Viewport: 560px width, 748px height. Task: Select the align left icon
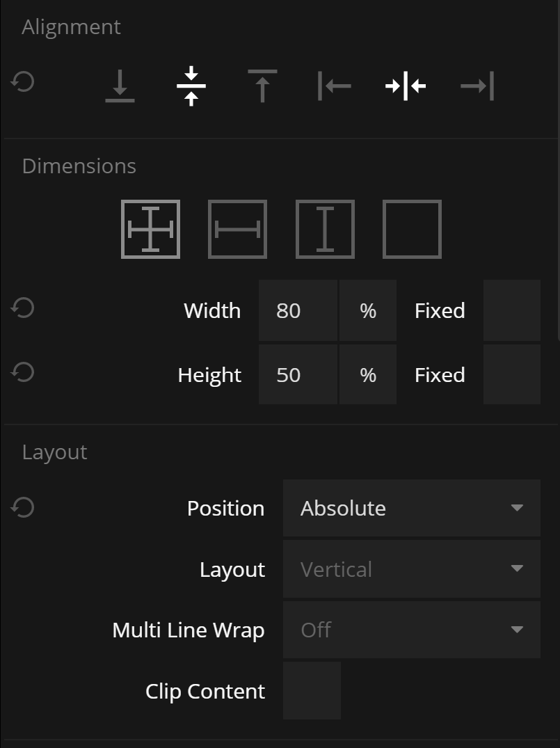(x=335, y=86)
